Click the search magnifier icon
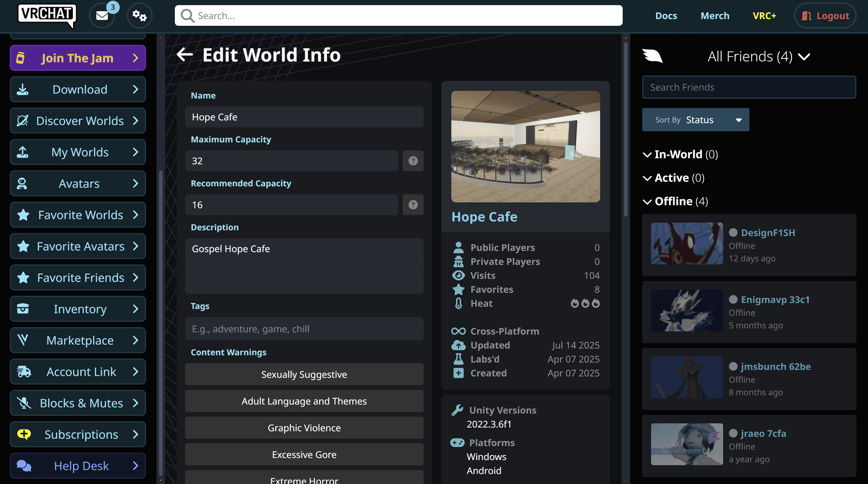 (187, 16)
